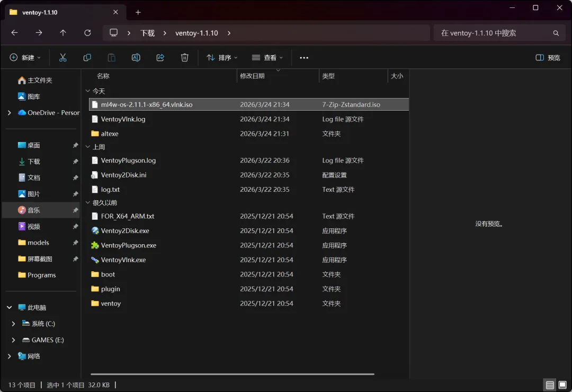572x392 pixels.
Task: Click the Cut scissors icon
Action: tap(62, 58)
